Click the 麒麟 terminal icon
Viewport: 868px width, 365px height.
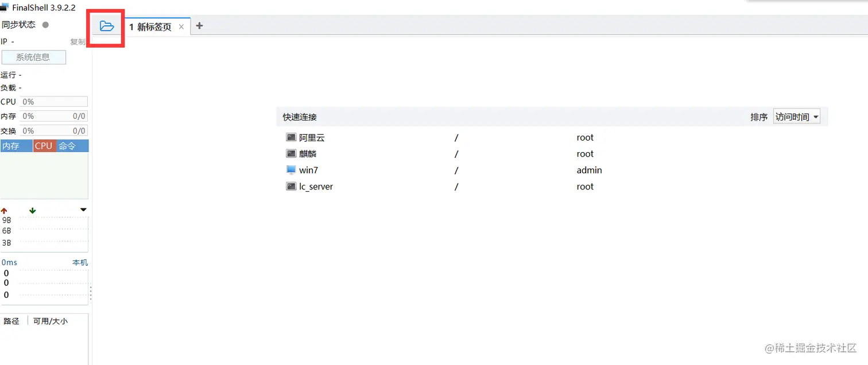click(291, 154)
